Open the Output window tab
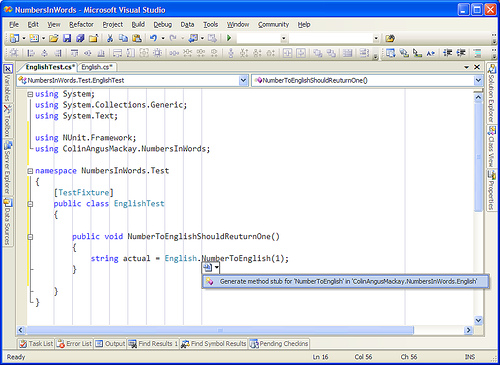Screen dimensions: 500x365 [110, 343]
